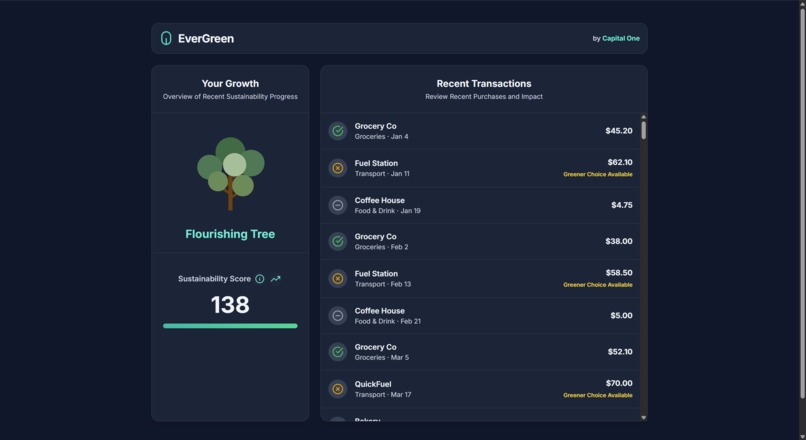Open the Capital One link
Image resolution: width=806 pixels, height=440 pixels.
click(621, 39)
